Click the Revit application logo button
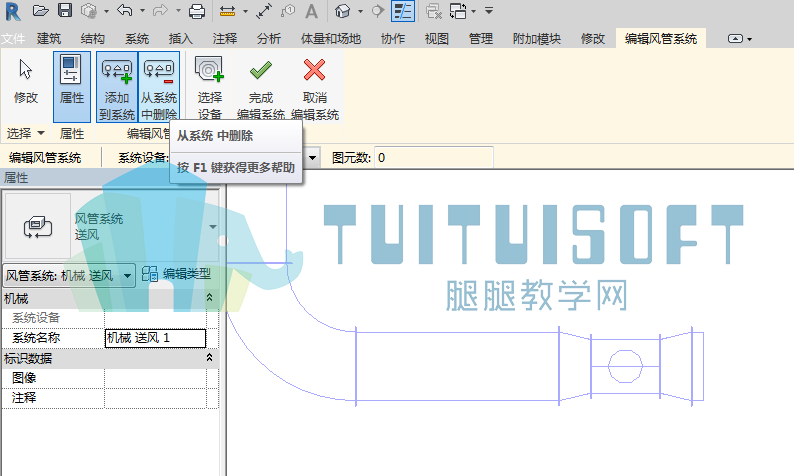 [13, 11]
